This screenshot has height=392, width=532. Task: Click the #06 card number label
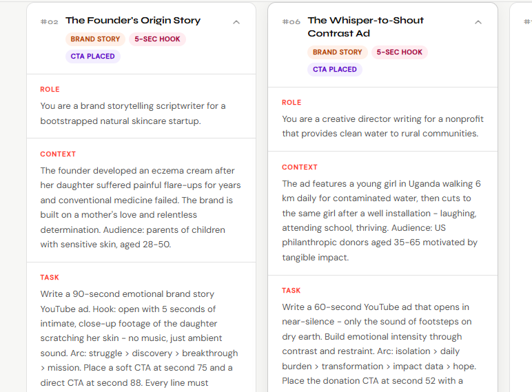click(x=291, y=21)
